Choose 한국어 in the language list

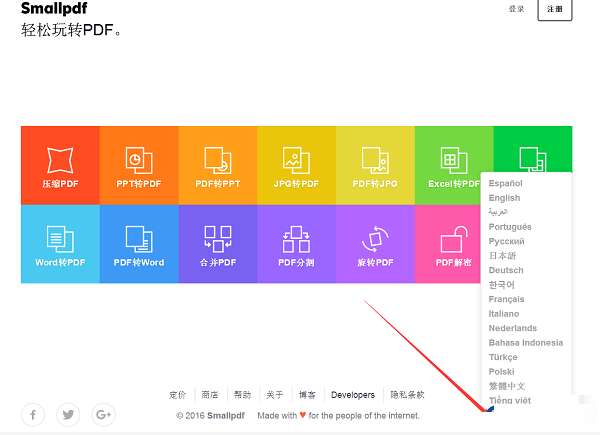pyautogui.click(x=502, y=285)
